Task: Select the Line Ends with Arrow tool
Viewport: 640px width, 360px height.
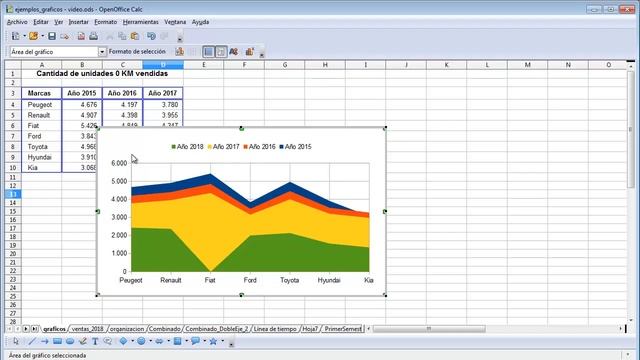Action: click(44, 341)
